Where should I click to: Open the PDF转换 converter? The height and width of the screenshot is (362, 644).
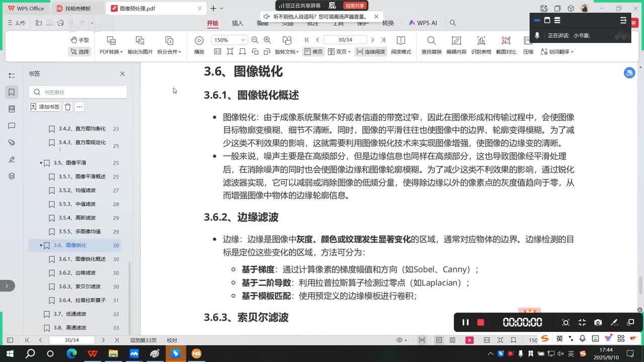(111, 45)
